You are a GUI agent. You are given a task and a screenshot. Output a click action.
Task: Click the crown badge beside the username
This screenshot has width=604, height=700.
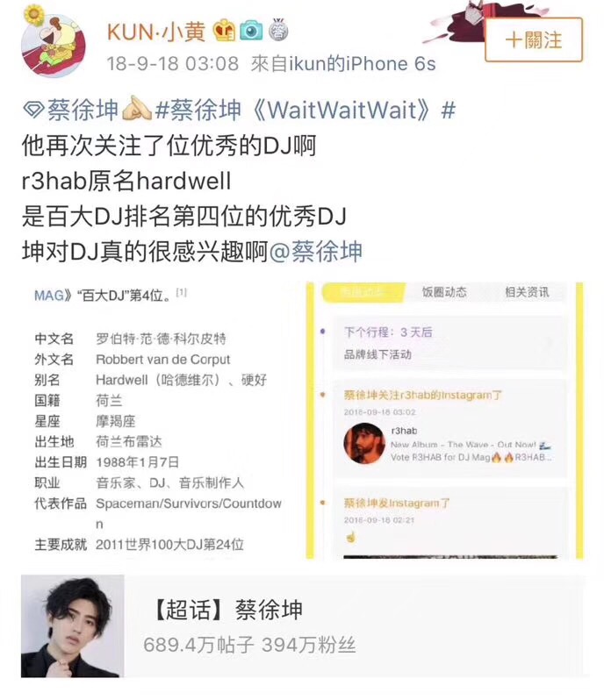224,31
